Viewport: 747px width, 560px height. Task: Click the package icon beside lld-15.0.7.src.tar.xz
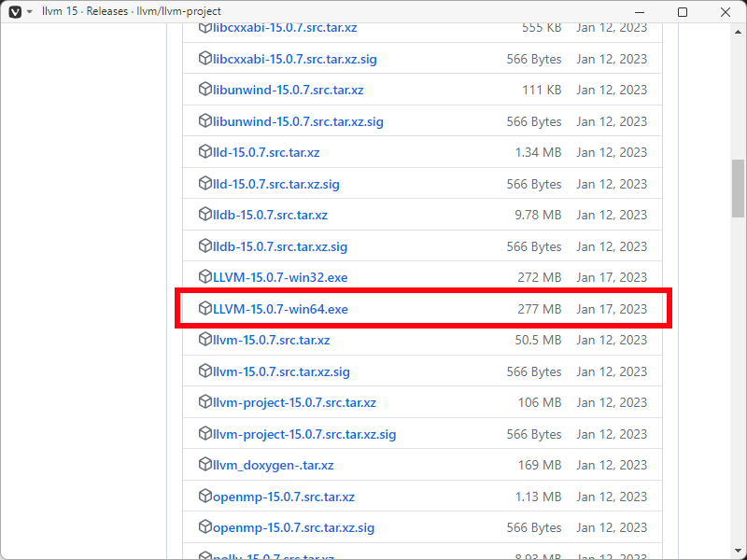(204, 152)
